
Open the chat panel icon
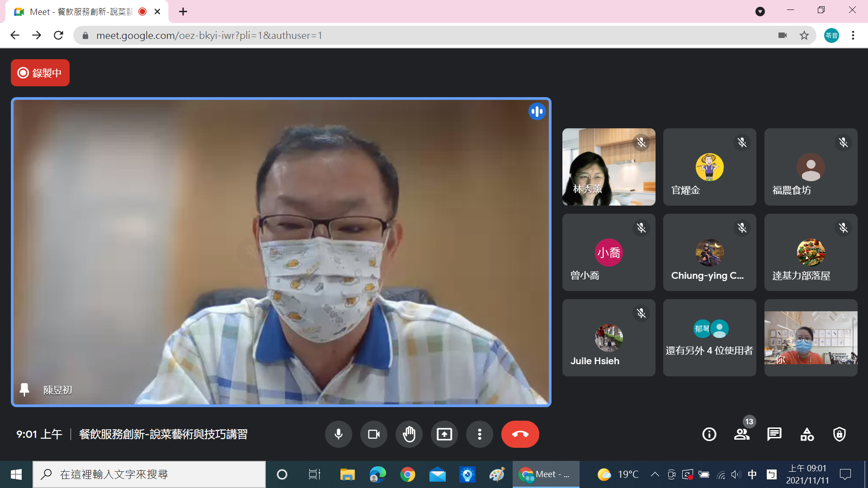(774, 434)
